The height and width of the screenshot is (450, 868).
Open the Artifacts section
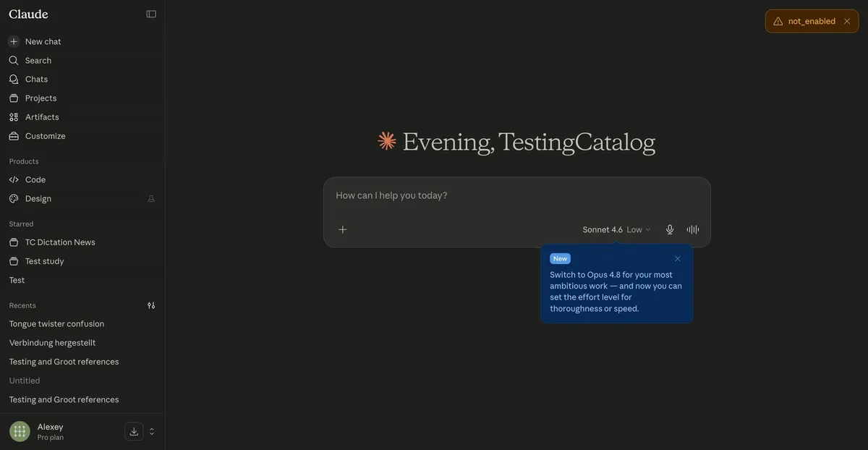[82, 116]
